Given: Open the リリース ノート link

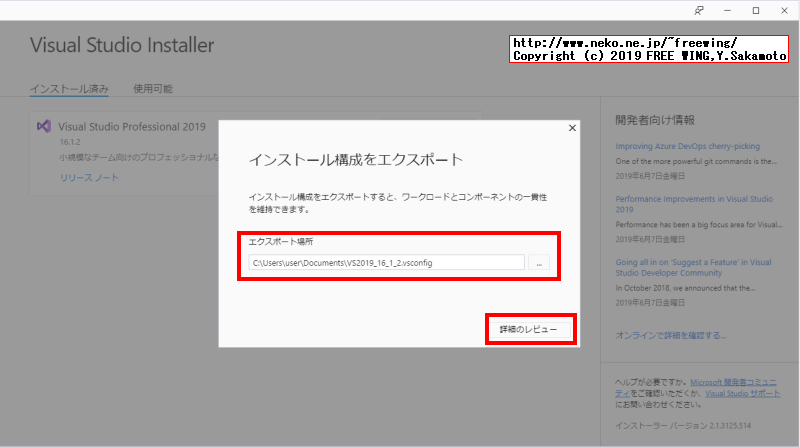Looking at the screenshot, I should (x=89, y=178).
